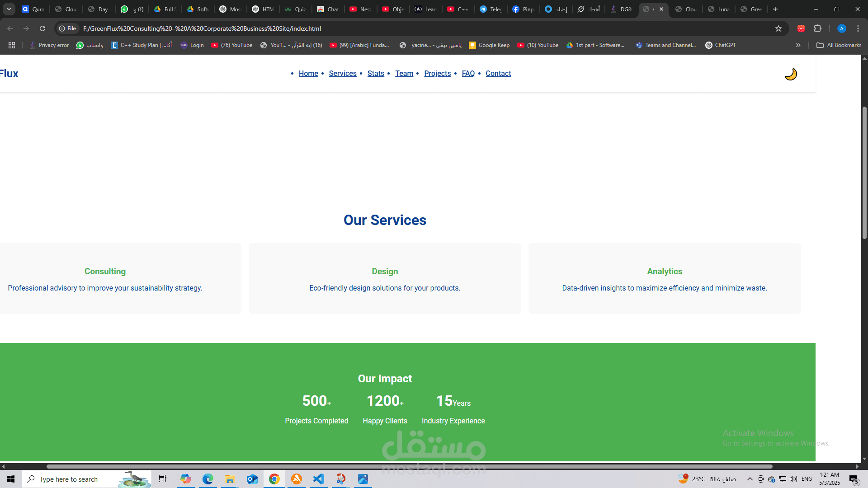Click the browser back arrow

point(10,28)
